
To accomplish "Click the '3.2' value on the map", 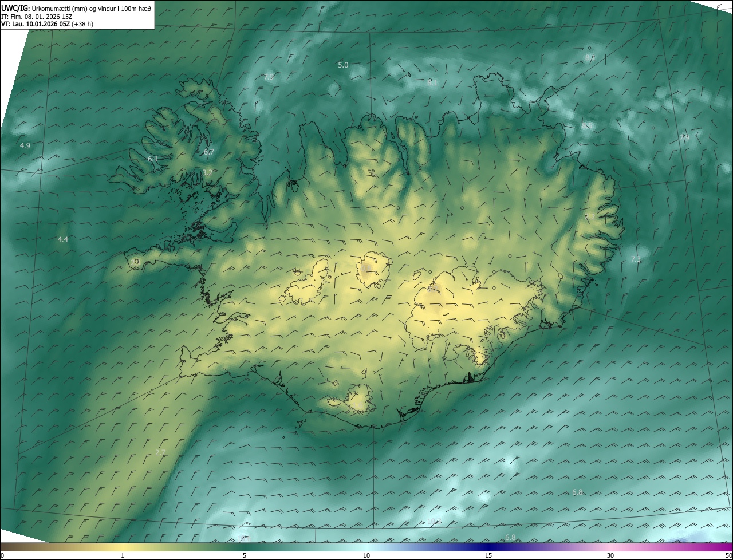I will coord(207,172).
